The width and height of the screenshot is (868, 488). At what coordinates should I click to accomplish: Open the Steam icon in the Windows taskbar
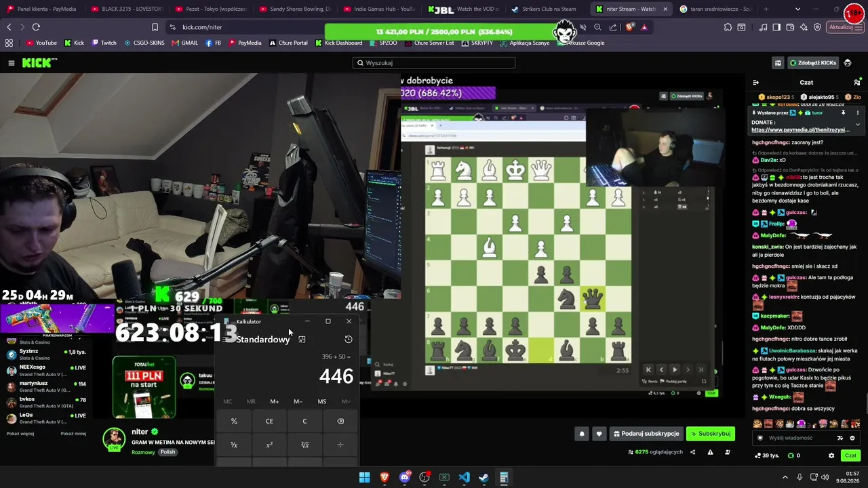click(x=484, y=478)
